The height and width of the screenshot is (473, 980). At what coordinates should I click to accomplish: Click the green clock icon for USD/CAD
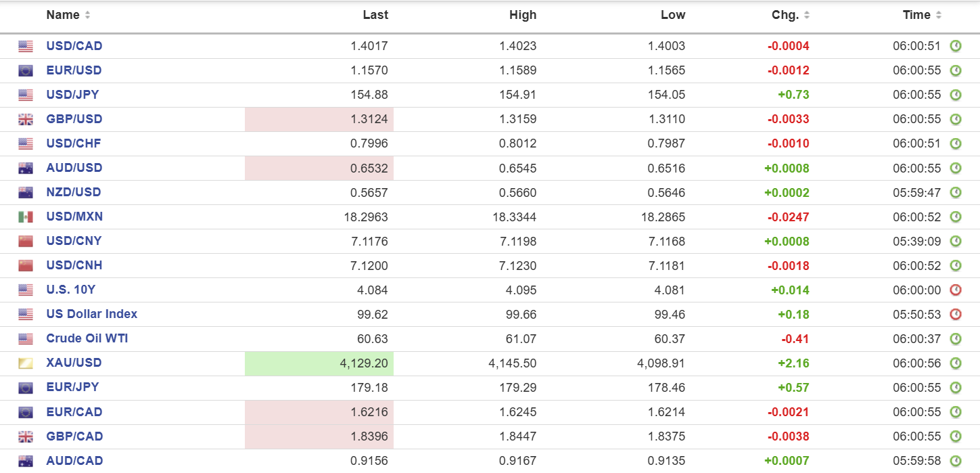(956, 46)
